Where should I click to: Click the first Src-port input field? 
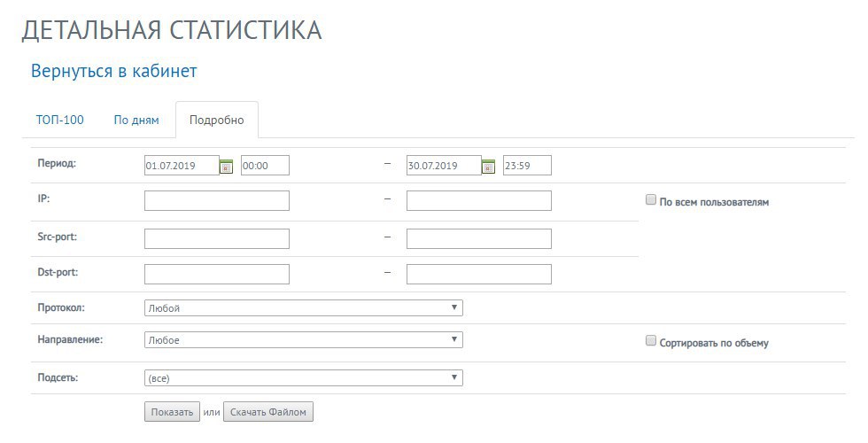coord(217,238)
